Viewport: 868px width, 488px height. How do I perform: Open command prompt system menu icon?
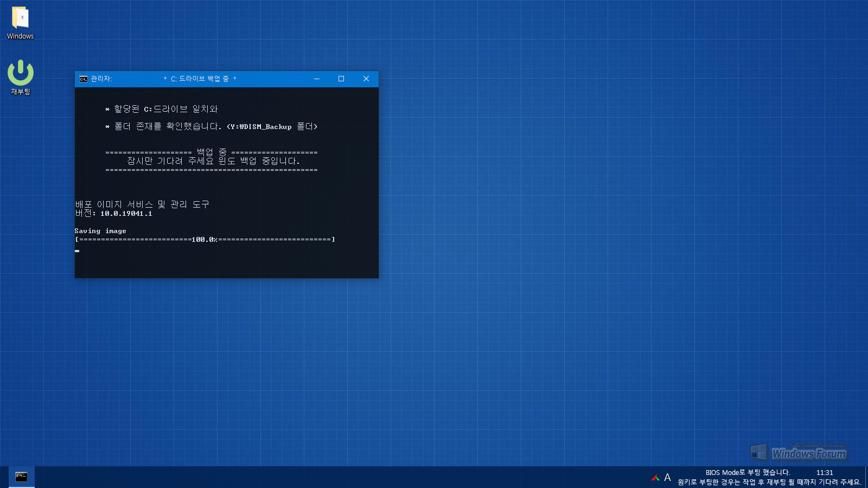(x=83, y=79)
